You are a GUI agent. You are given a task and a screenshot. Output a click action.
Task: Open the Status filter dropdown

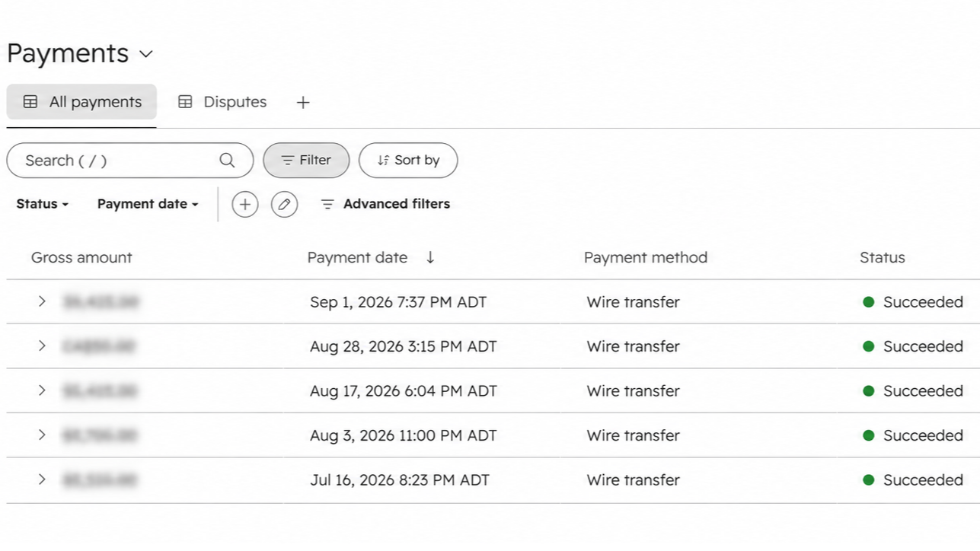click(x=43, y=204)
